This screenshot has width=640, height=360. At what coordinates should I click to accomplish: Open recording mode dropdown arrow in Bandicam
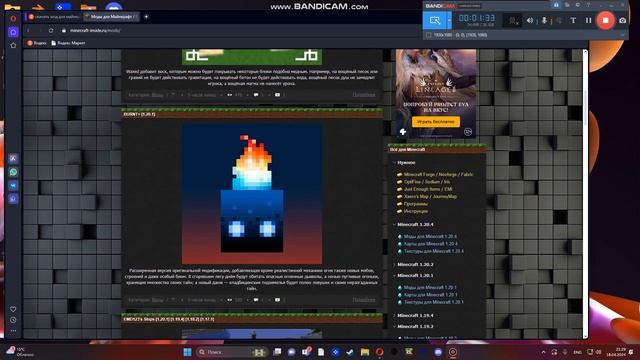pyautogui.click(x=449, y=20)
